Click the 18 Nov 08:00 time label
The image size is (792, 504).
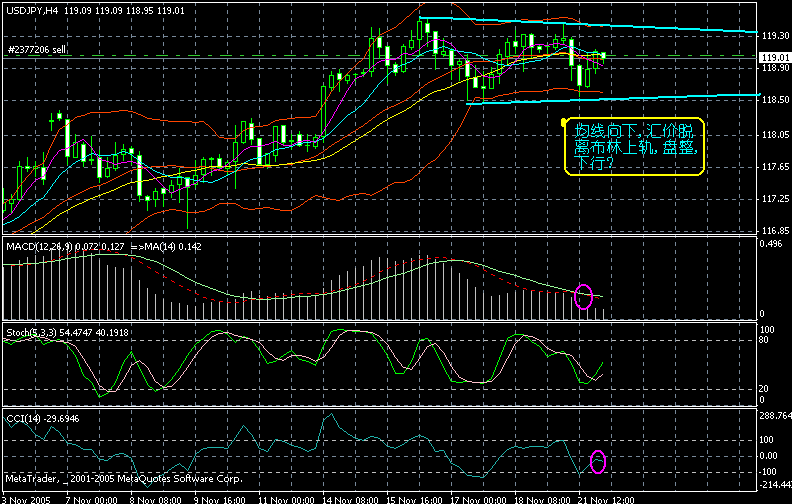tap(542, 500)
